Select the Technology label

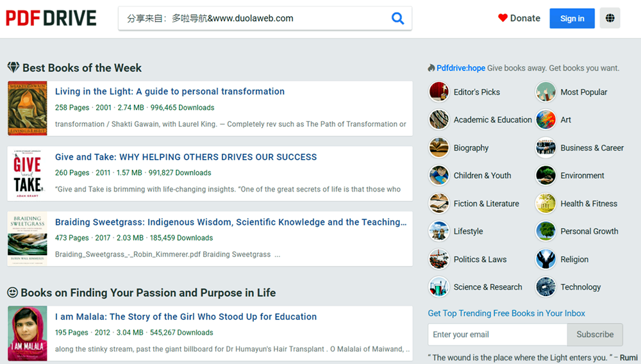pyautogui.click(x=581, y=287)
